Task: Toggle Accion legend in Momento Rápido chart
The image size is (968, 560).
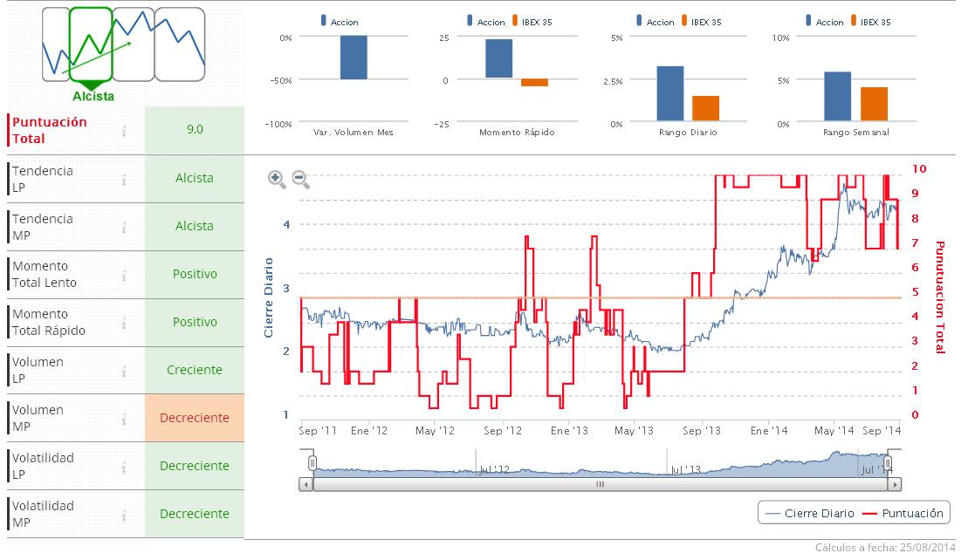Action: pos(486,22)
